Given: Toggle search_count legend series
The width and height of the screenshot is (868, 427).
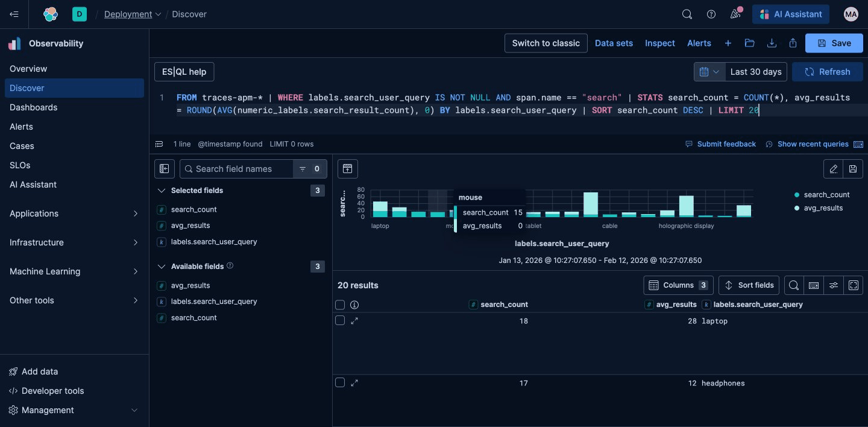Looking at the screenshot, I should (822, 195).
